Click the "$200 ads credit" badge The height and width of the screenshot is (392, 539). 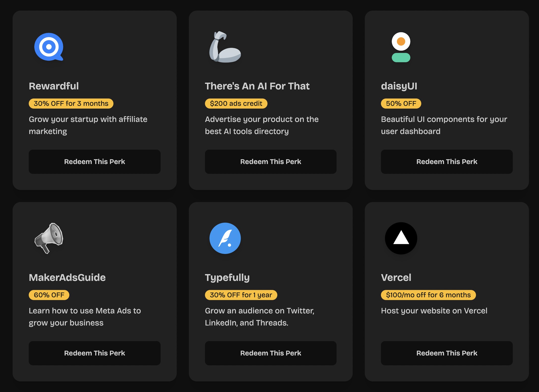click(236, 104)
